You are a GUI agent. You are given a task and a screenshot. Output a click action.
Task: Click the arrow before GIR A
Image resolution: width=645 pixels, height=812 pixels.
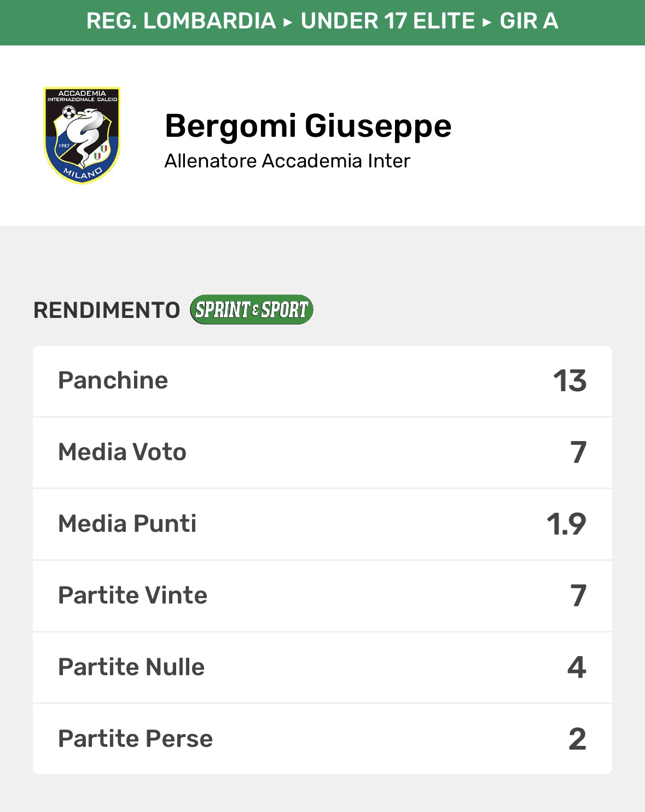487,22
